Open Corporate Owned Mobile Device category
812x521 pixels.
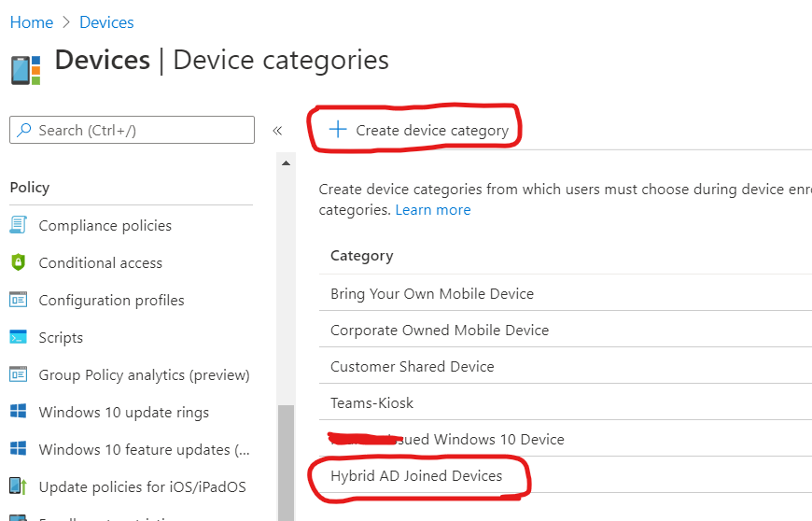pos(439,330)
